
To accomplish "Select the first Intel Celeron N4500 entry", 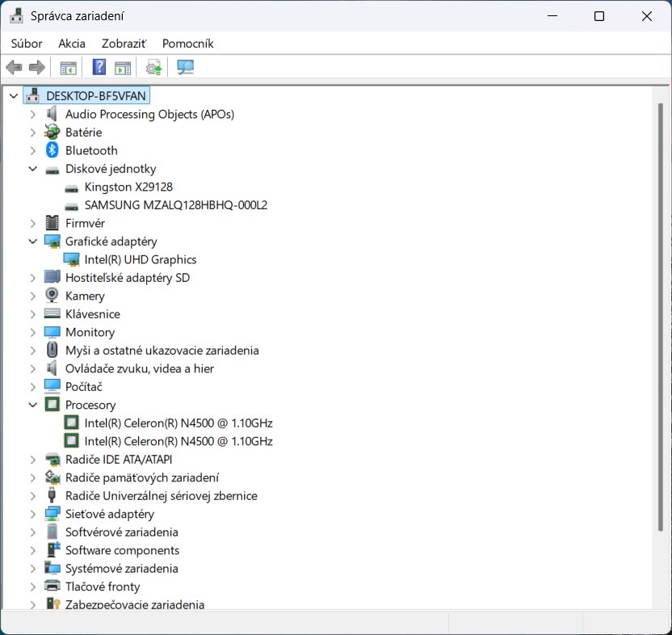I will (178, 423).
